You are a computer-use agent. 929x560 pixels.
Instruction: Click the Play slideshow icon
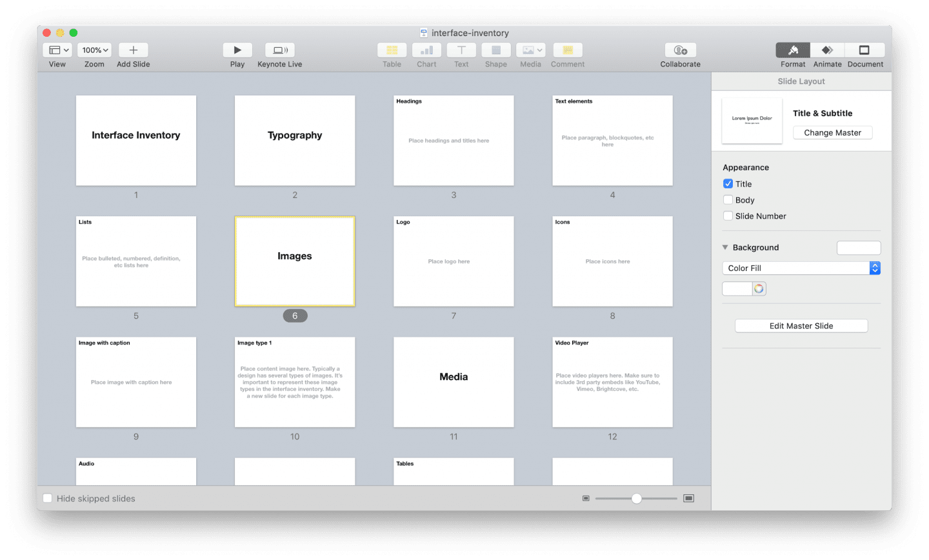pos(237,50)
